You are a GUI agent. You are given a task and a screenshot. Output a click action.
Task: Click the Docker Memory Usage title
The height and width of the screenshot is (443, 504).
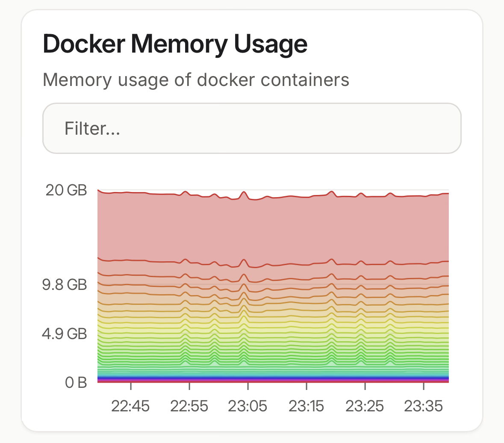[175, 44]
